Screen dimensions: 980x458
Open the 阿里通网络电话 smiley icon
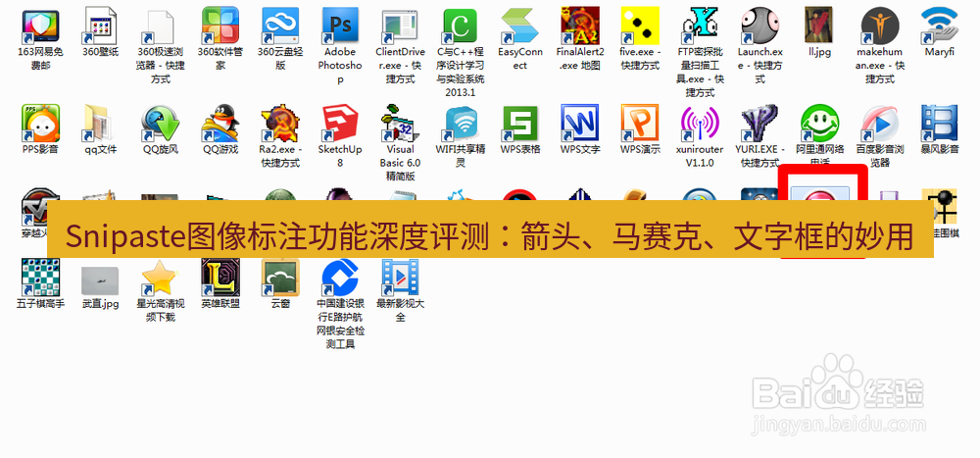[820, 124]
